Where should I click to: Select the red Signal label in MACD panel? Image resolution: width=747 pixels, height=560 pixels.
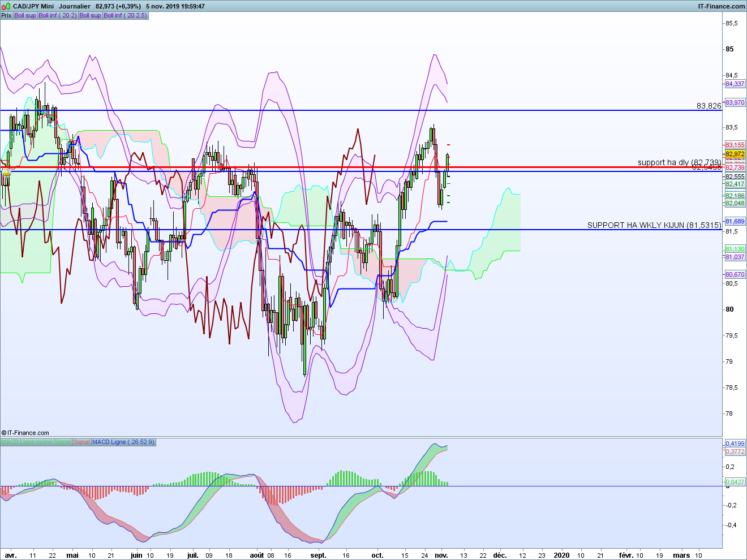(x=81, y=442)
